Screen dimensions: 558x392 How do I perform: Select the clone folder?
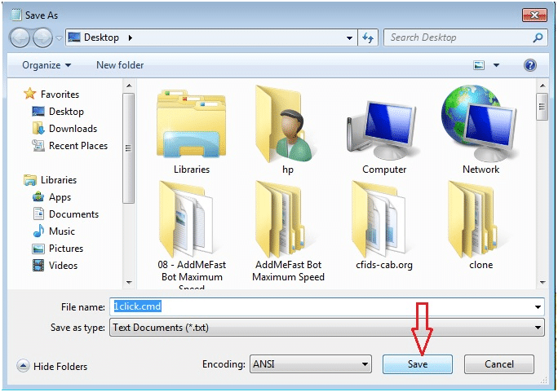point(480,218)
